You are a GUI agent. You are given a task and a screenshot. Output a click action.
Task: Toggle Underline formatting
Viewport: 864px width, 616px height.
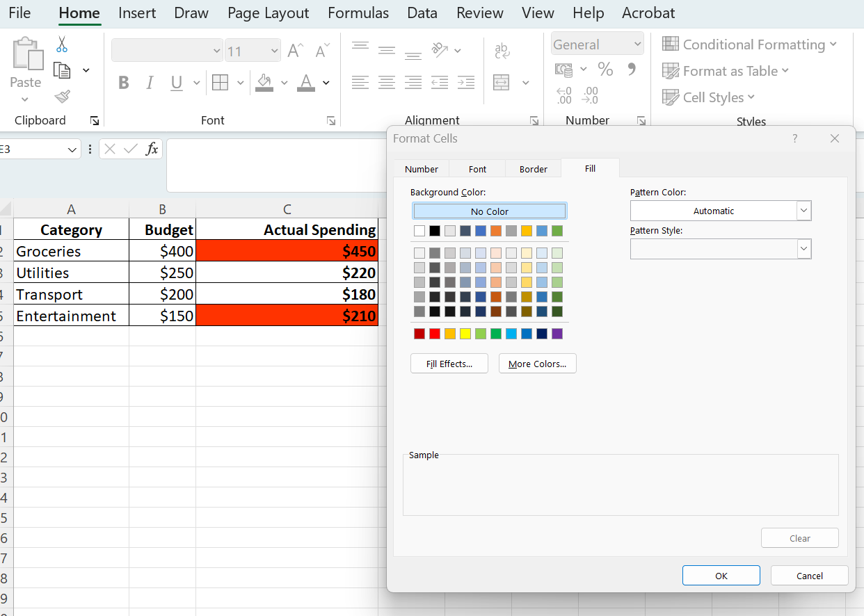[x=176, y=83]
